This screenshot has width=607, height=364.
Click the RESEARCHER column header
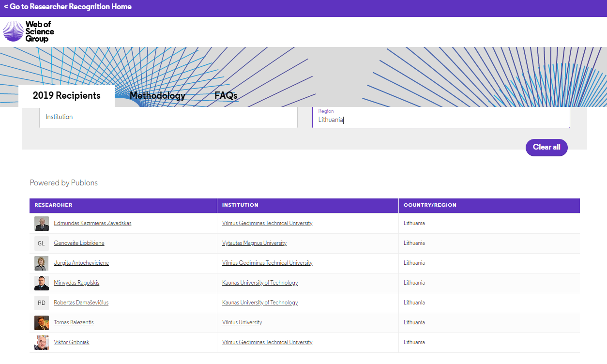(123, 205)
